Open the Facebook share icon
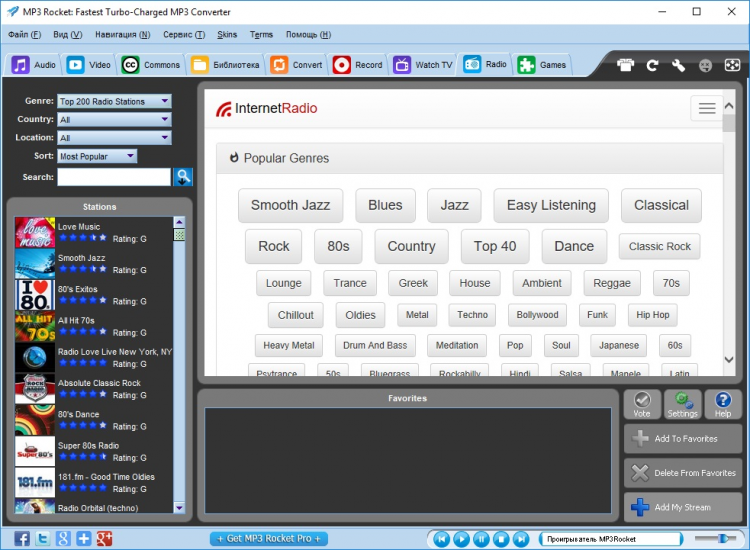Viewport: 750px width, 550px height. pos(22,539)
